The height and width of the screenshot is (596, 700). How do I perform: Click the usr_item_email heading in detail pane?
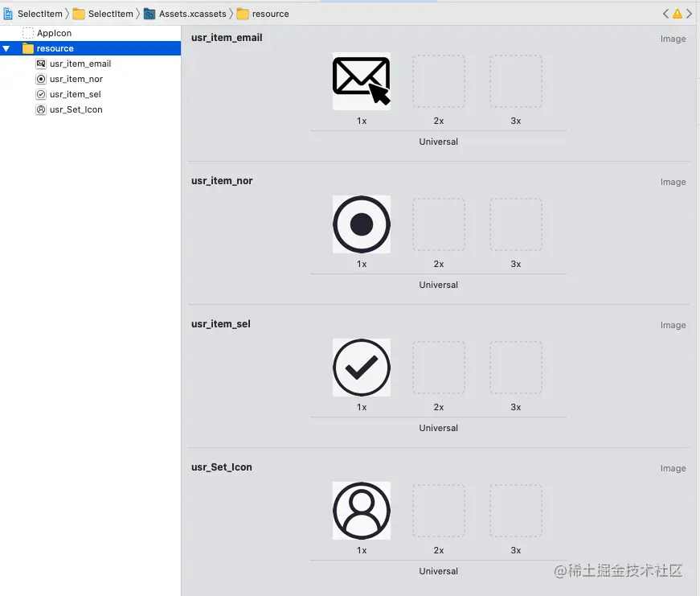click(x=227, y=38)
